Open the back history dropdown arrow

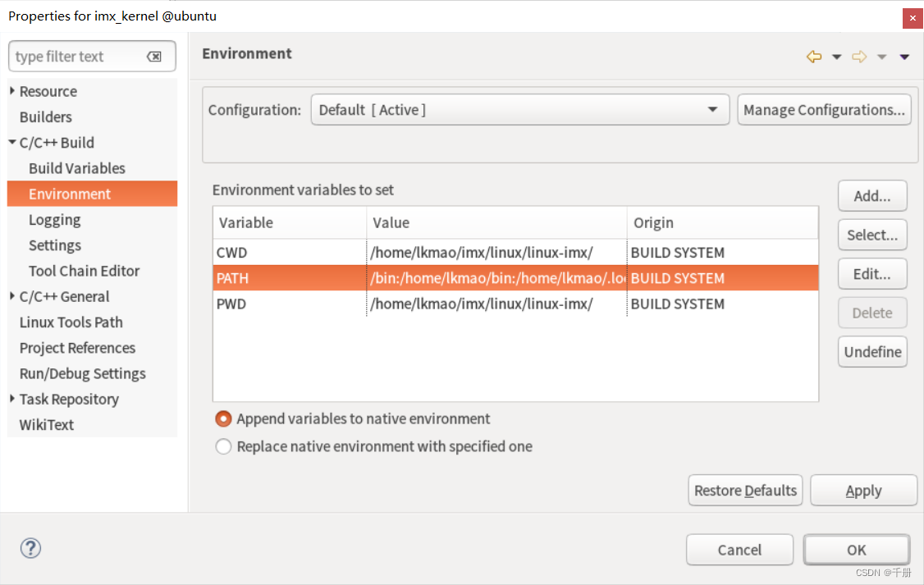pyautogui.click(x=836, y=57)
